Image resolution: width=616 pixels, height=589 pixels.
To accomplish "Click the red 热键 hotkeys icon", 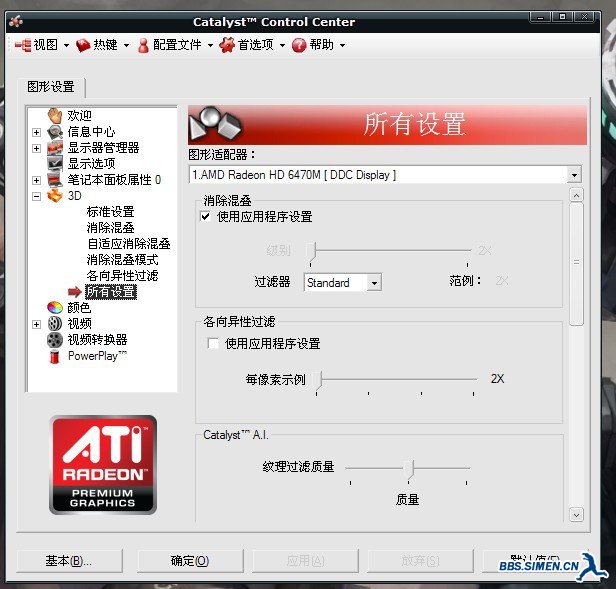I will point(83,45).
